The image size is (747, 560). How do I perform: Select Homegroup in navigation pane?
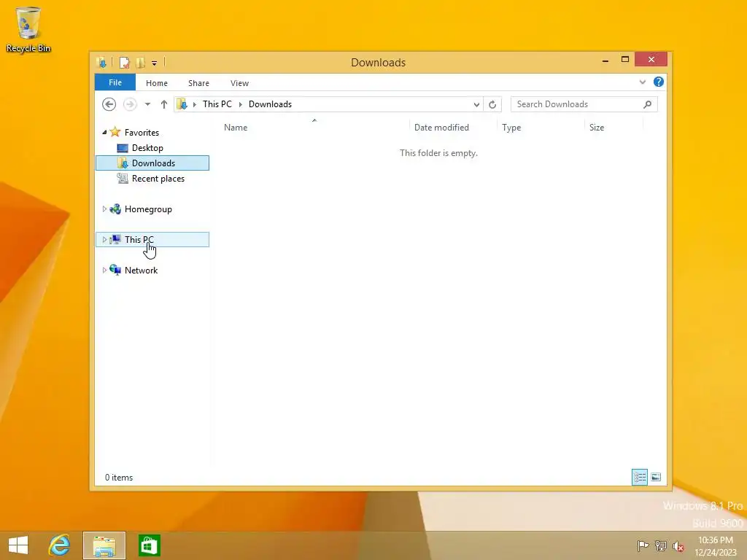148,209
